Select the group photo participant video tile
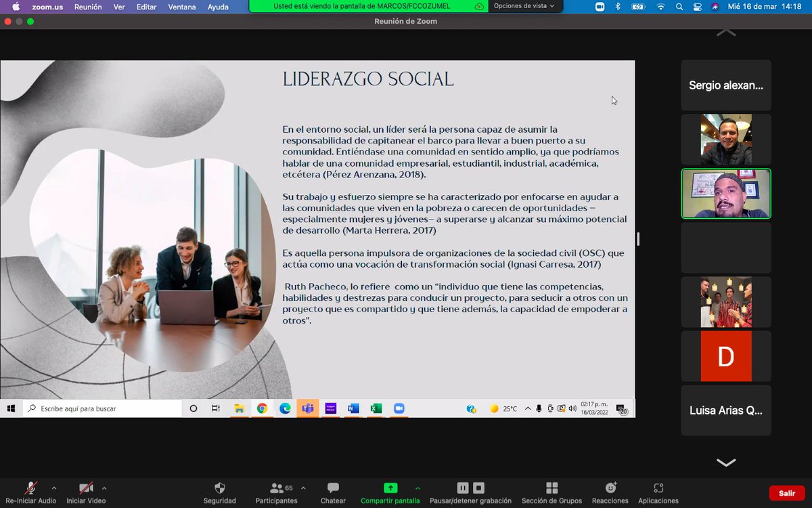This screenshot has width=812, height=508. [x=726, y=302]
